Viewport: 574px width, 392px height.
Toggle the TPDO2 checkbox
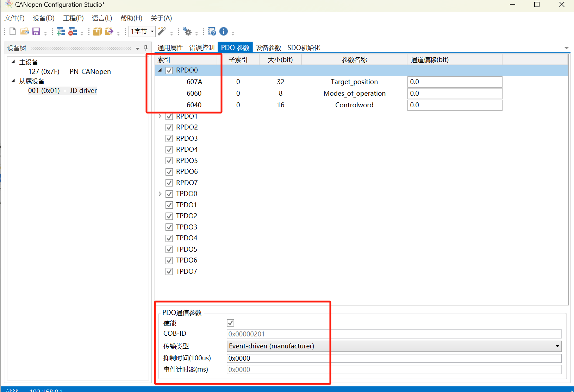tap(169, 216)
